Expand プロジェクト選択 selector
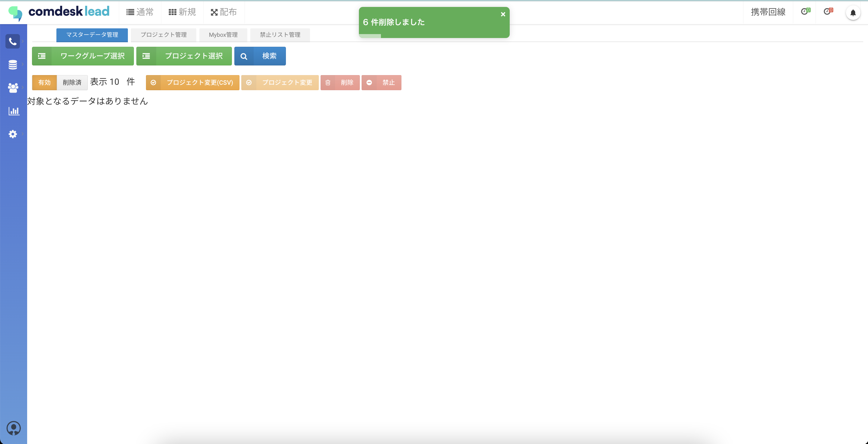 coord(184,56)
